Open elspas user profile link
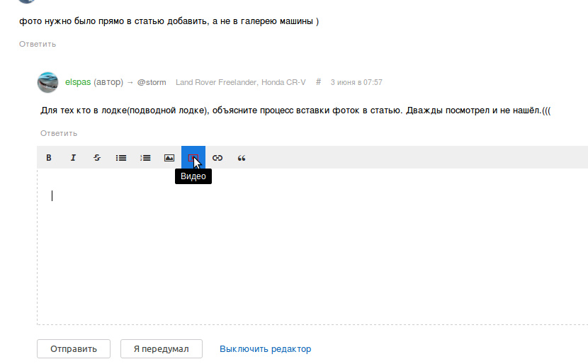 (78, 82)
